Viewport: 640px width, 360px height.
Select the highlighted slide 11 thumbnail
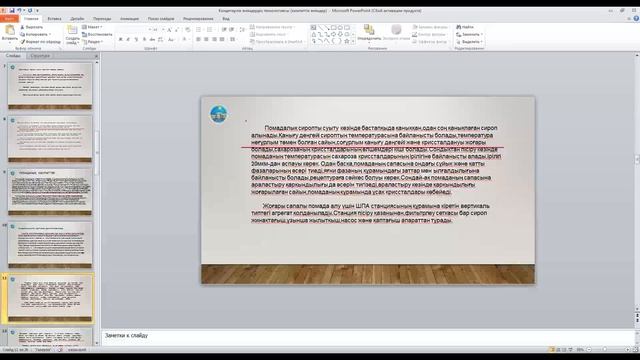[x=50, y=298]
